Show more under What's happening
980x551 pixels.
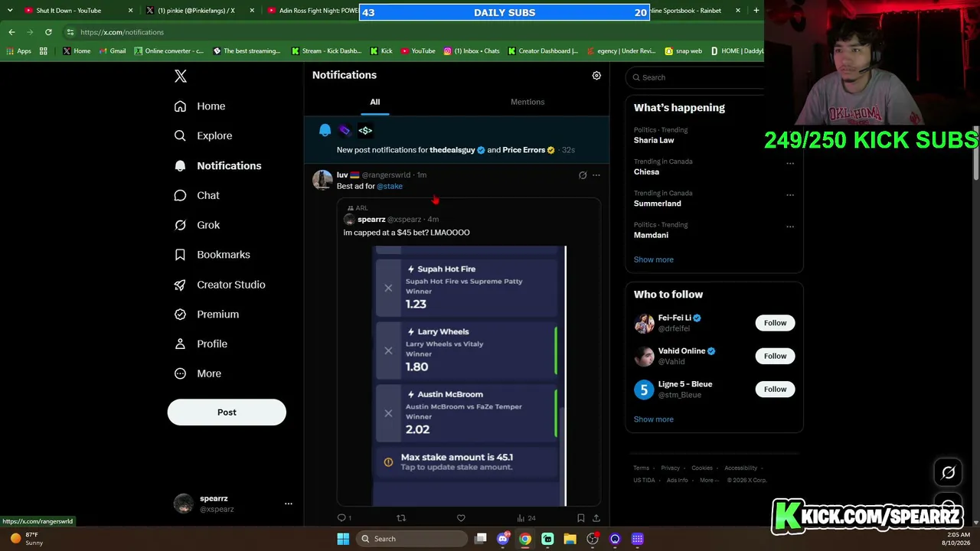click(x=654, y=259)
